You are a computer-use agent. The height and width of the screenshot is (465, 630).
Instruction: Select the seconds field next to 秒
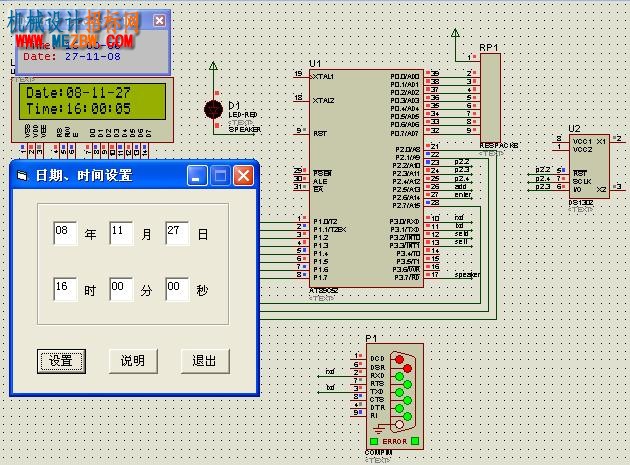177,289
